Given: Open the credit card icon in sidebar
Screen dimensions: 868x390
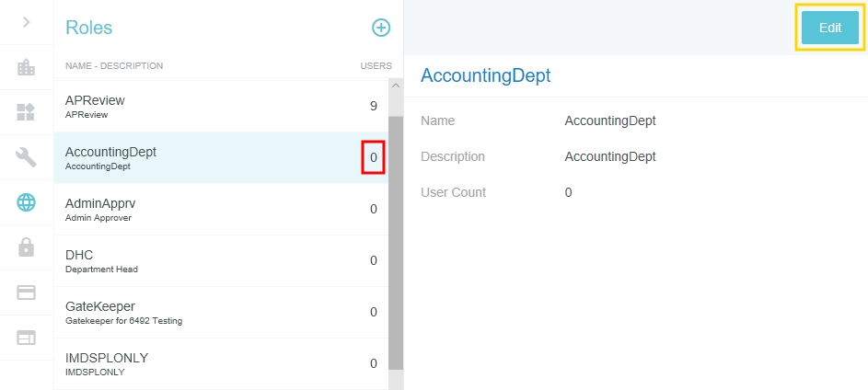Looking at the screenshot, I should tap(26, 292).
